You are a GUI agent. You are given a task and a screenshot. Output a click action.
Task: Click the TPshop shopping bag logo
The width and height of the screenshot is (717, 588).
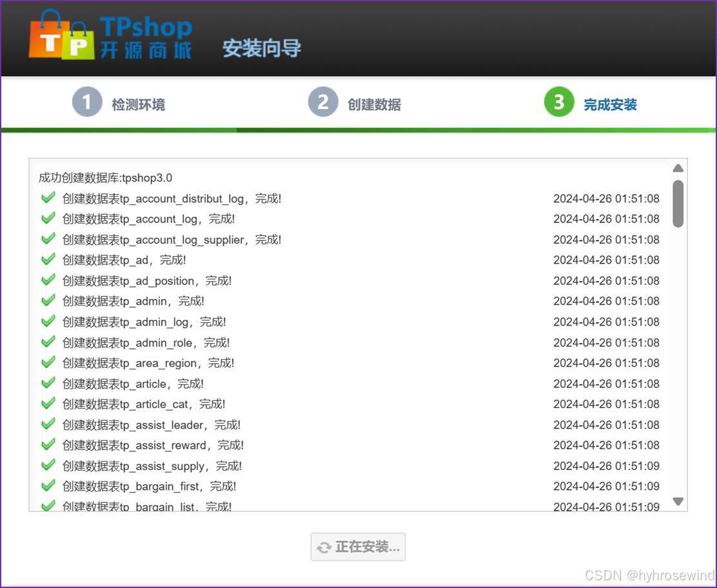pos(61,35)
